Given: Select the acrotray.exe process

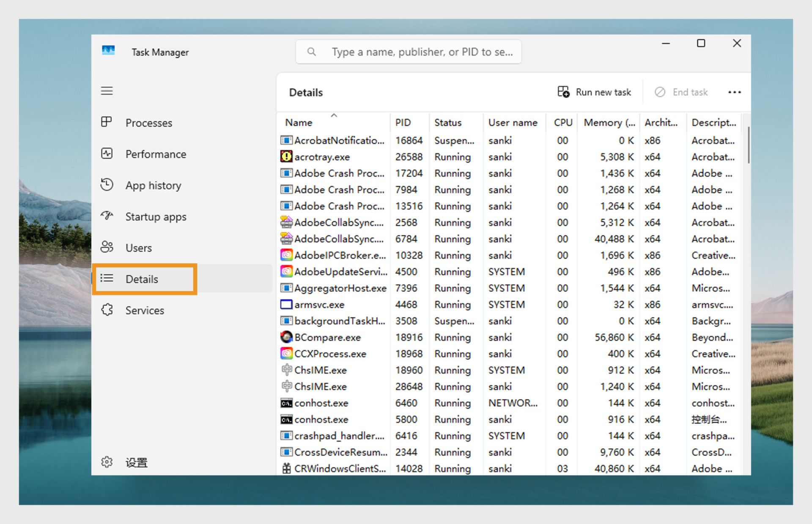Looking at the screenshot, I should (322, 157).
